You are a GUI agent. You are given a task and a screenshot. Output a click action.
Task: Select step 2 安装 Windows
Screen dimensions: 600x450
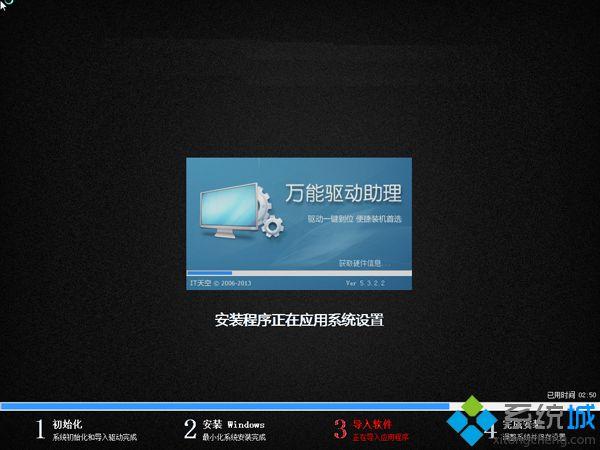pos(233,424)
